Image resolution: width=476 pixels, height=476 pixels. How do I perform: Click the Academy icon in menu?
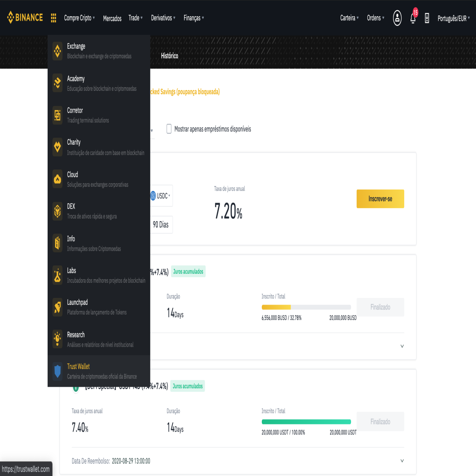58,83
